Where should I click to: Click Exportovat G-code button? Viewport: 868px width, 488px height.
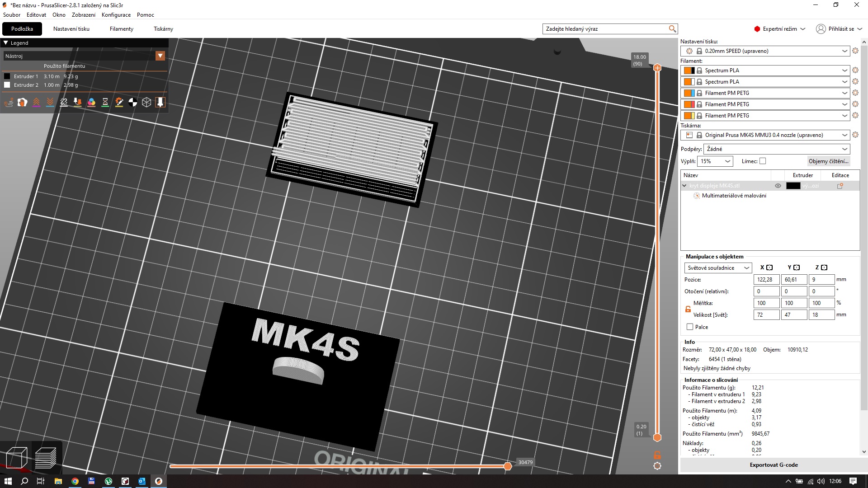(x=774, y=465)
